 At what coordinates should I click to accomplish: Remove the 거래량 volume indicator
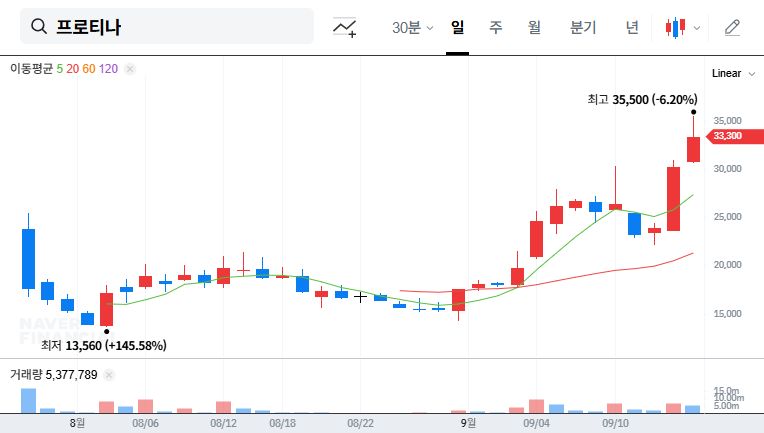(109, 375)
